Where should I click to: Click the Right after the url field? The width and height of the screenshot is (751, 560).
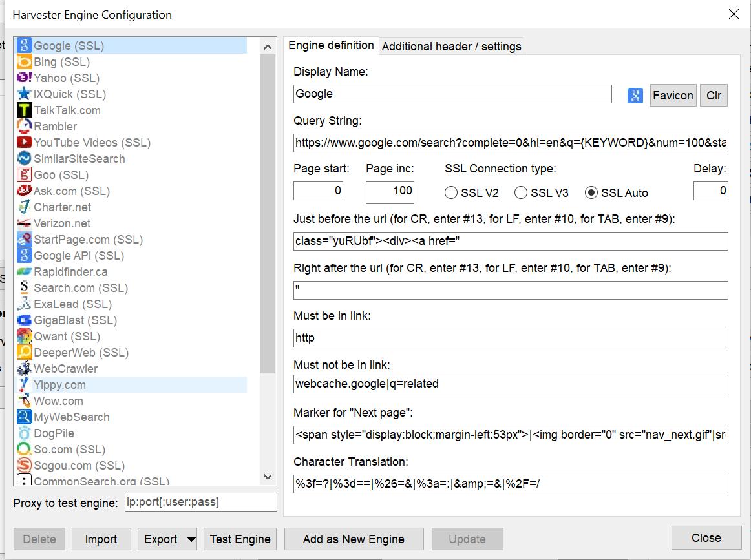pyautogui.click(x=511, y=290)
